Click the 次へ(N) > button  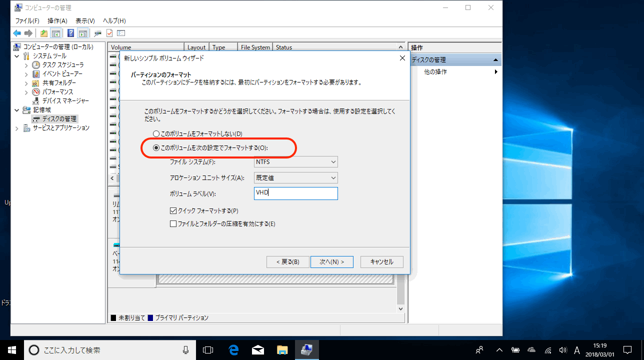(x=331, y=262)
